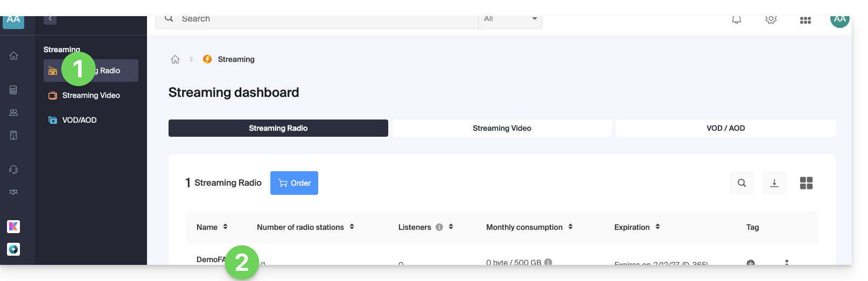868x281 pixels.
Task: Sort the table by Name column
Action: click(x=225, y=227)
